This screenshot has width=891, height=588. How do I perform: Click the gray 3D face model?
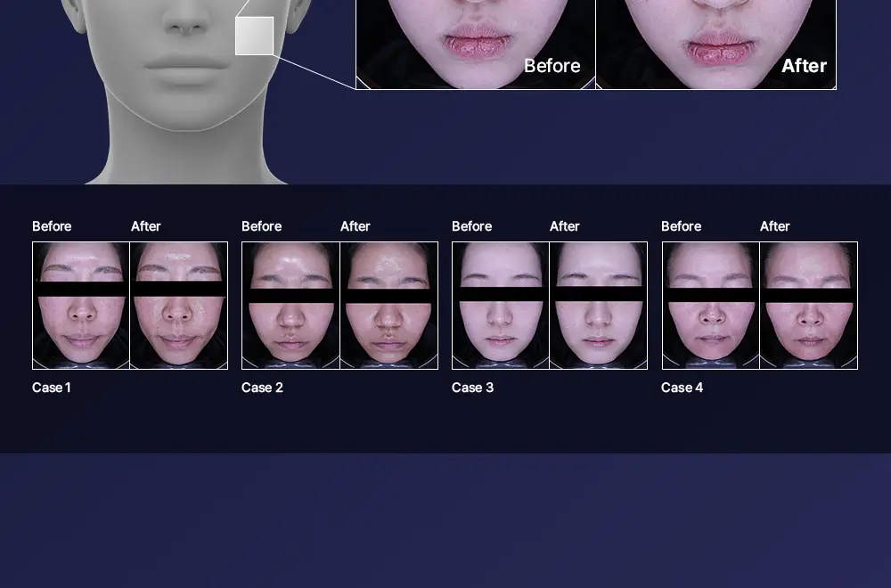[186, 91]
